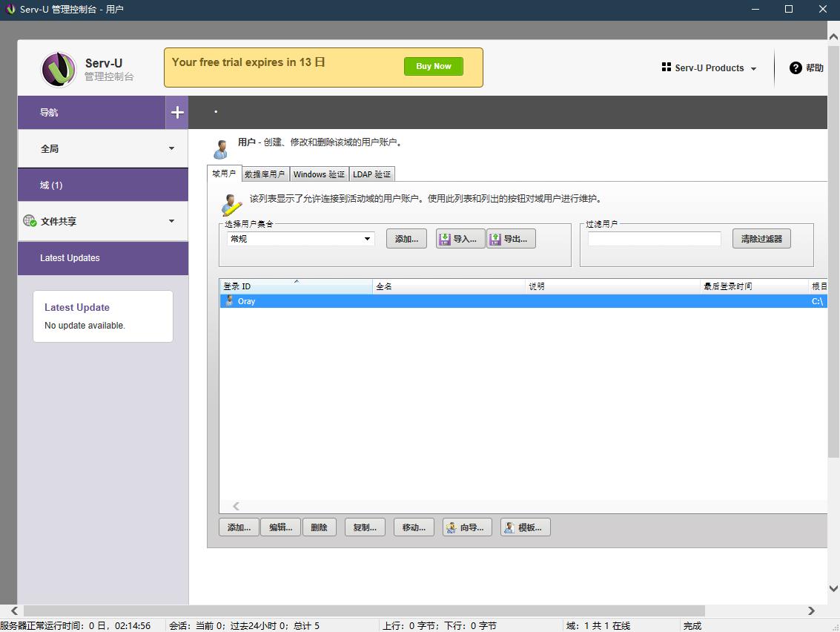Sort by the 登录 ID column header

(x=297, y=286)
